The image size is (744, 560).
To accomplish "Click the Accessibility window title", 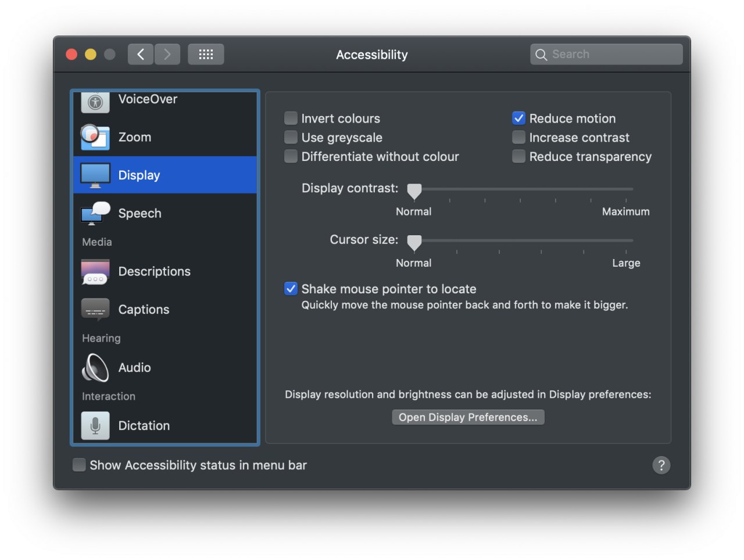I will [x=372, y=55].
